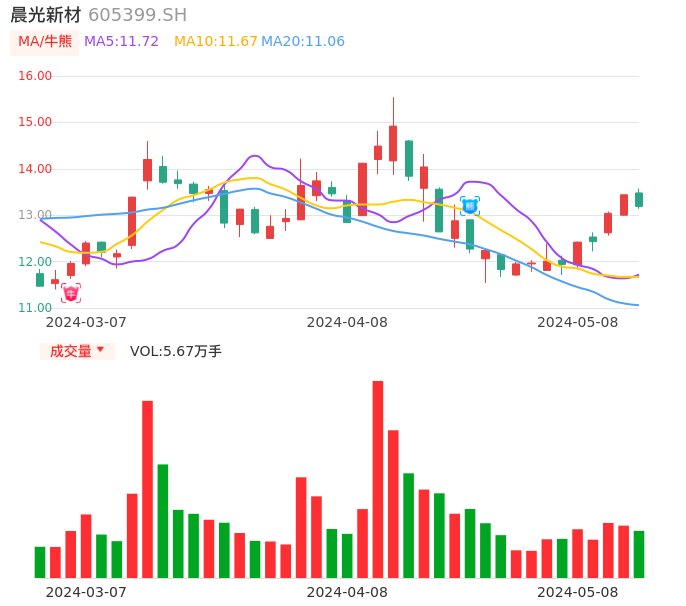
Task: Open the 成交量 indicator dropdown
Action: (x=77, y=351)
